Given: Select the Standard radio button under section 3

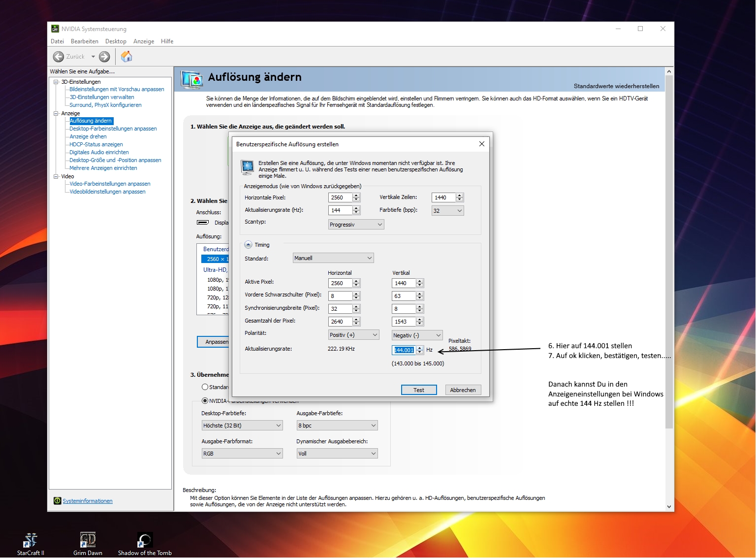Looking at the screenshot, I should [205, 387].
